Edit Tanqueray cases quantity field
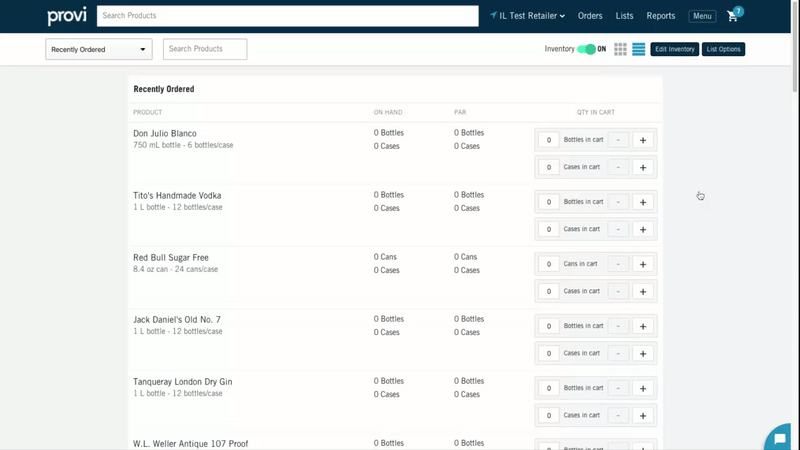Image resolution: width=800 pixels, height=450 pixels. pos(548,416)
